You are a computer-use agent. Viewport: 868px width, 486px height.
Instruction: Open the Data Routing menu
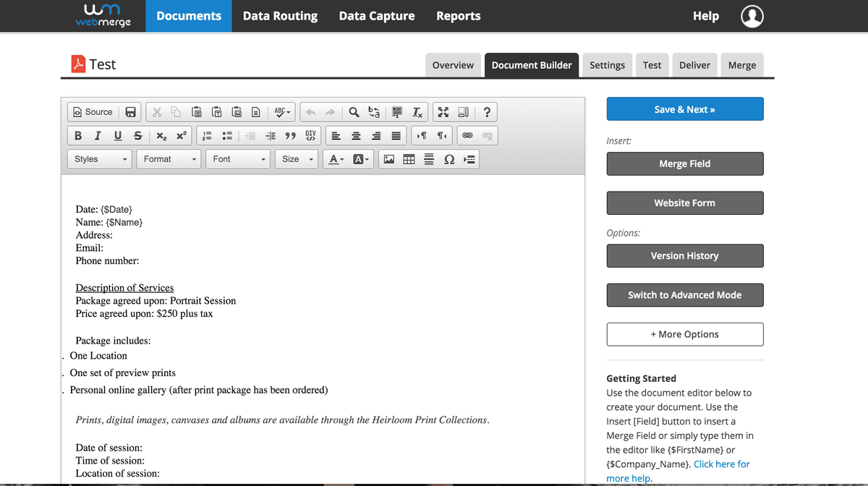tap(280, 16)
